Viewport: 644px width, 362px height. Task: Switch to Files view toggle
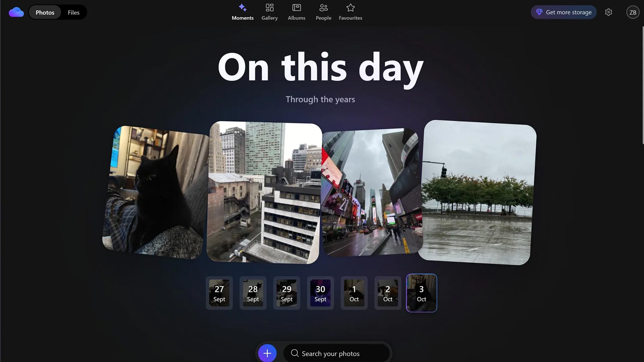[73, 12]
